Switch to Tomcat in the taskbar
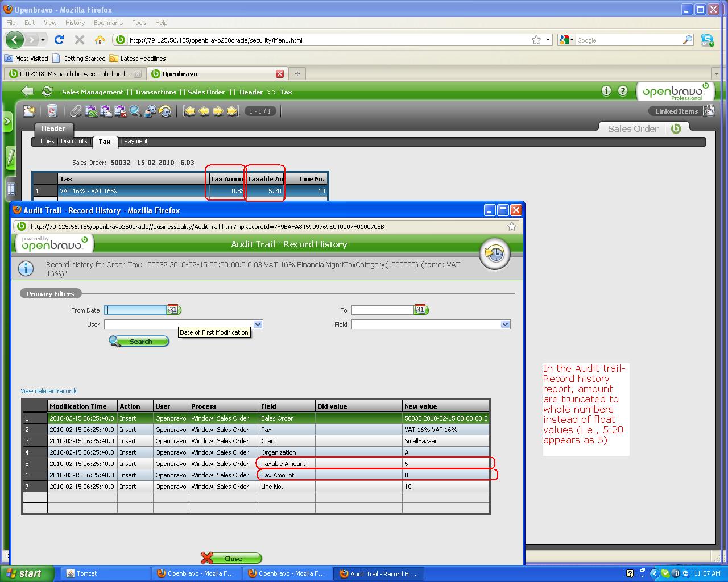 [x=86, y=573]
